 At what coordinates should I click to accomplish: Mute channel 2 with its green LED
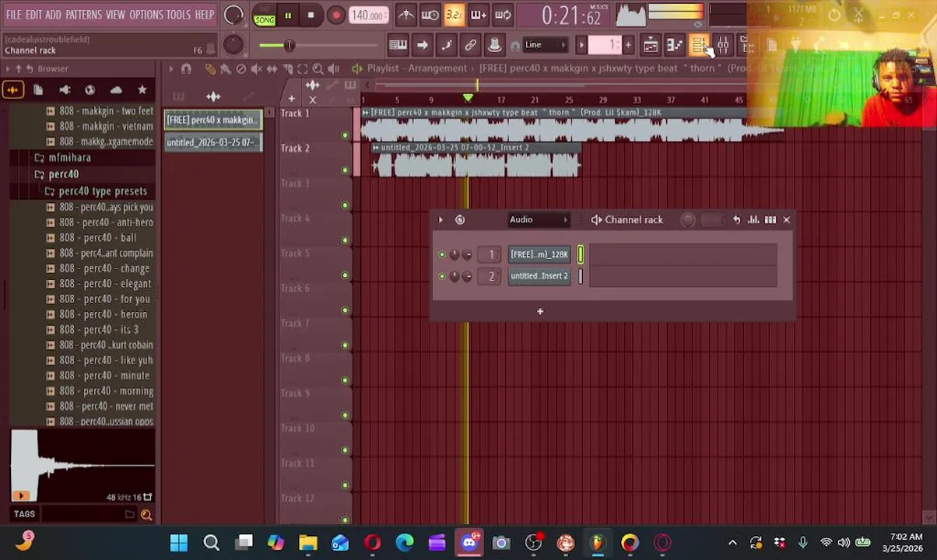[442, 276]
